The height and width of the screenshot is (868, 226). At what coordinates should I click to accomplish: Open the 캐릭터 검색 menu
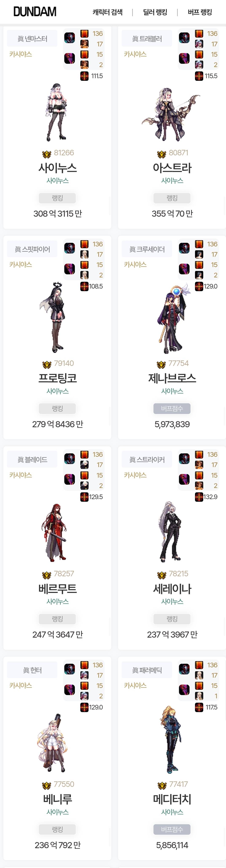(108, 12)
